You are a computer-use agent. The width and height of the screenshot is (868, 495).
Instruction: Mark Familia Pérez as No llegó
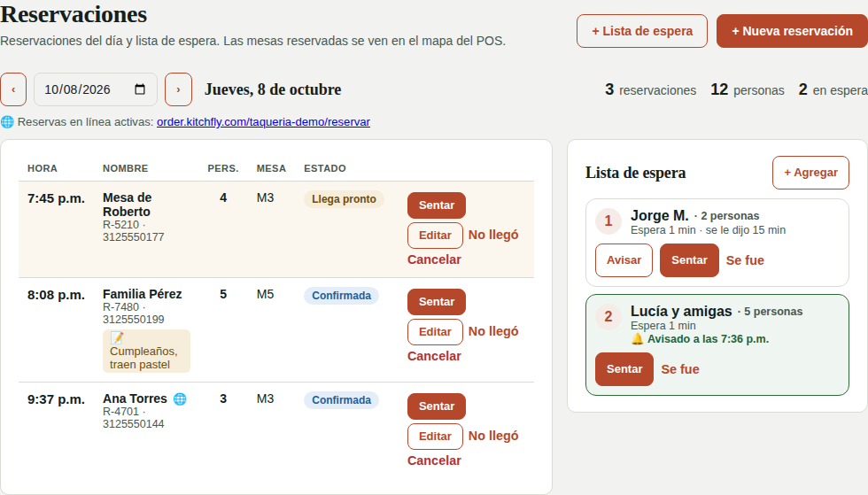tap(493, 331)
